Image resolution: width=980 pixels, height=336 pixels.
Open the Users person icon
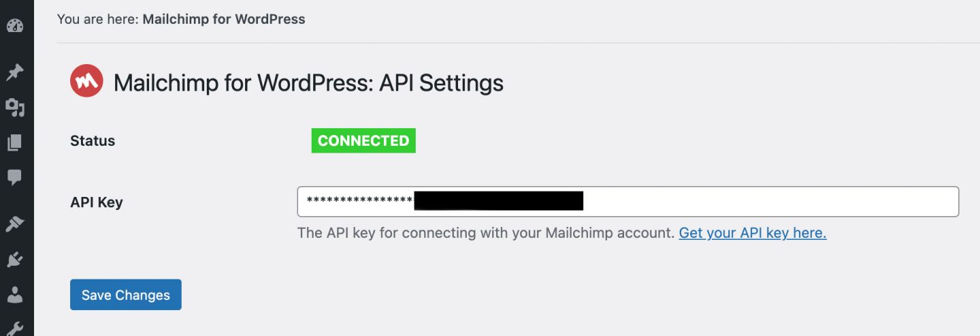tap(15, 294)
